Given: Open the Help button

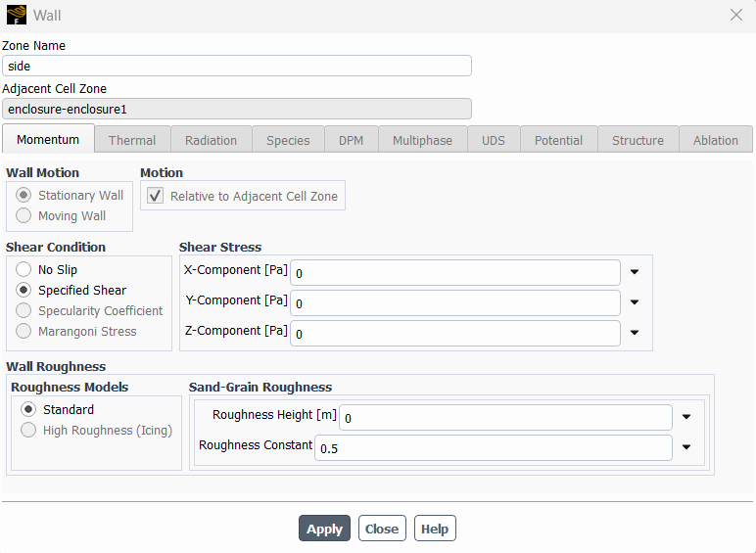Looking at the screenshot, I should point(435,529).
